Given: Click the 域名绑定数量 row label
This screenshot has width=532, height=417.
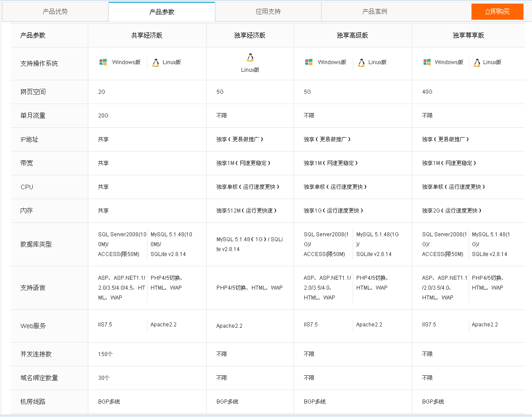Looking at the screenshot, I should [x=39, y=378].
